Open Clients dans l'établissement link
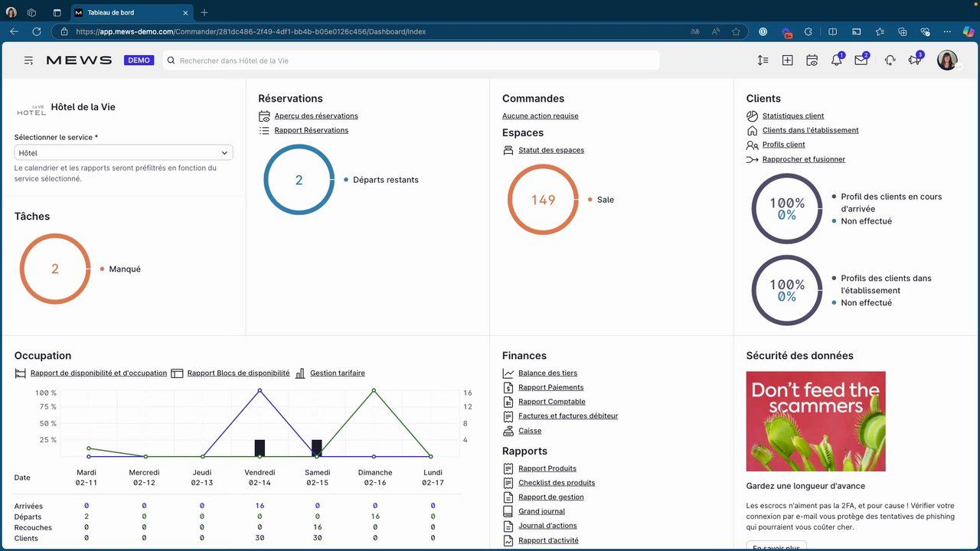The height and width of the screenshot is (551, 980). (x=811, y=130)
